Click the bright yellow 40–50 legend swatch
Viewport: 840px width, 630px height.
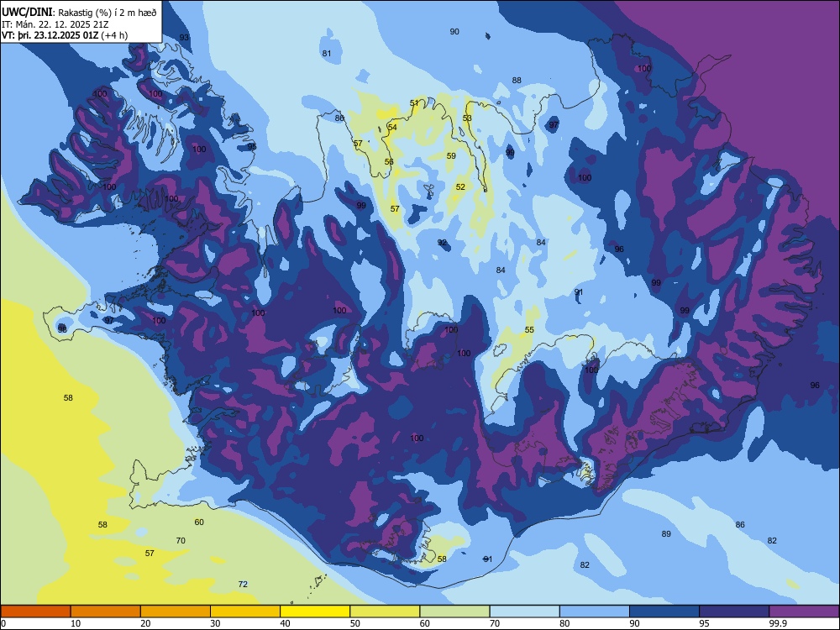pos(315,612)
